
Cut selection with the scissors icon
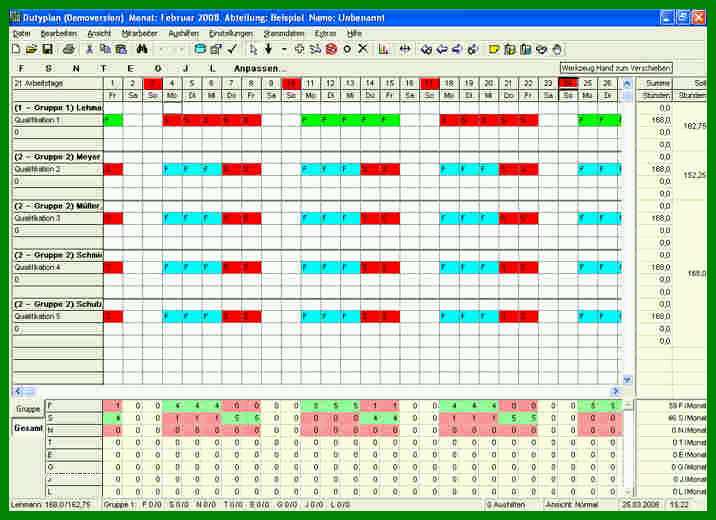coord(90,49)
